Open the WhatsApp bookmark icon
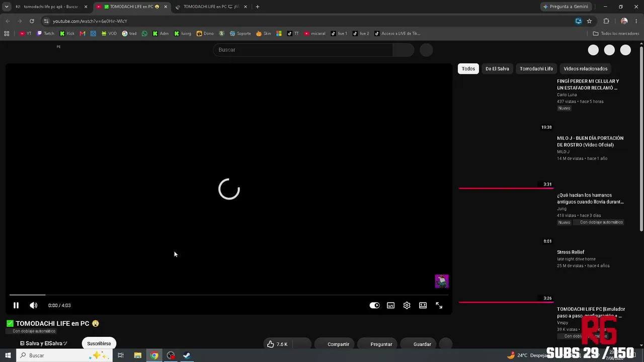 tap(145, 34)
